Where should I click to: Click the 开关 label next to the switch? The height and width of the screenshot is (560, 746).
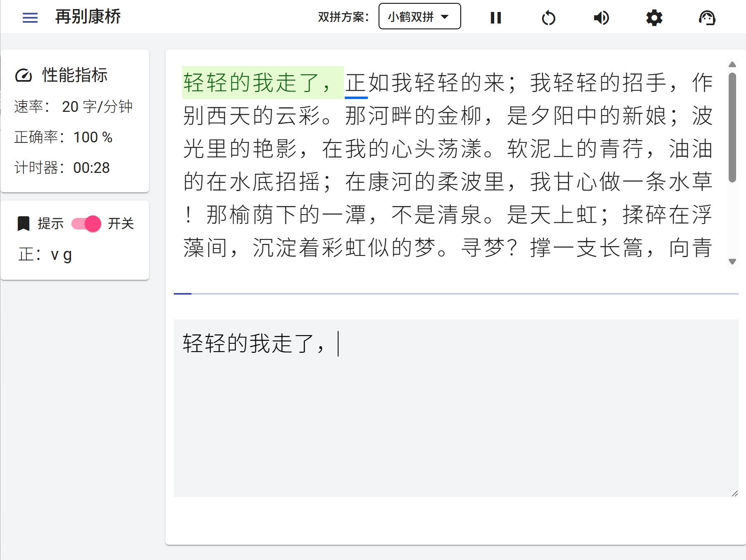[121, 224]
